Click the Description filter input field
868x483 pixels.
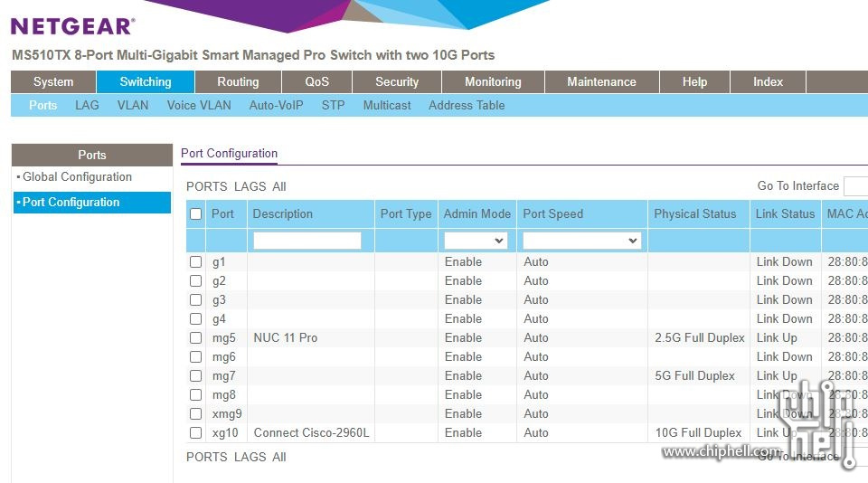point(307,241)
